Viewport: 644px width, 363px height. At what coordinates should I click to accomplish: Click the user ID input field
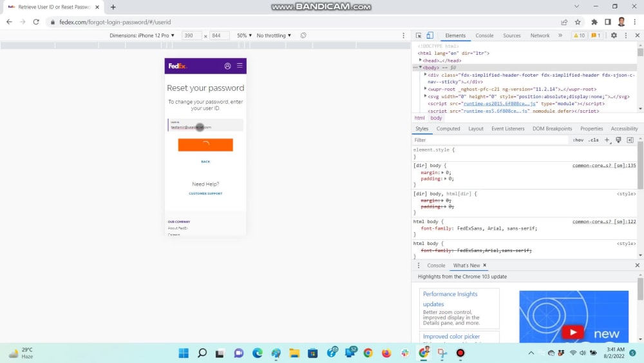pyautogui.click(x=205, y=125)
